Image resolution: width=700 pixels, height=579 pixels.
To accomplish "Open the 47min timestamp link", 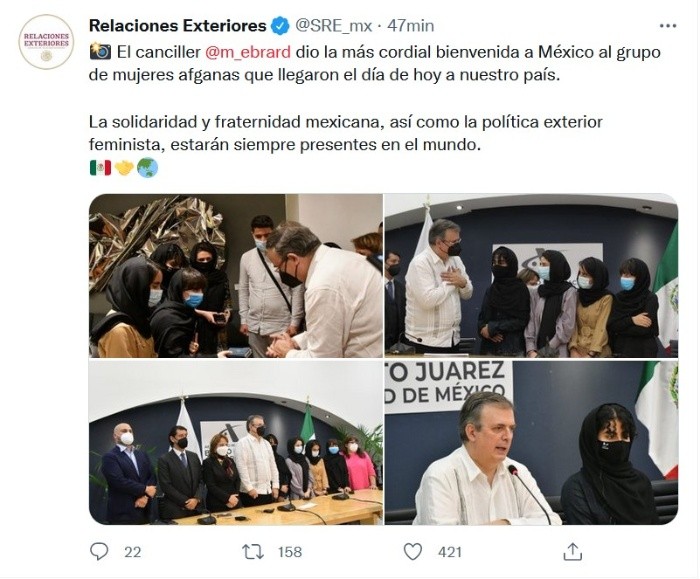I will 411,26.
